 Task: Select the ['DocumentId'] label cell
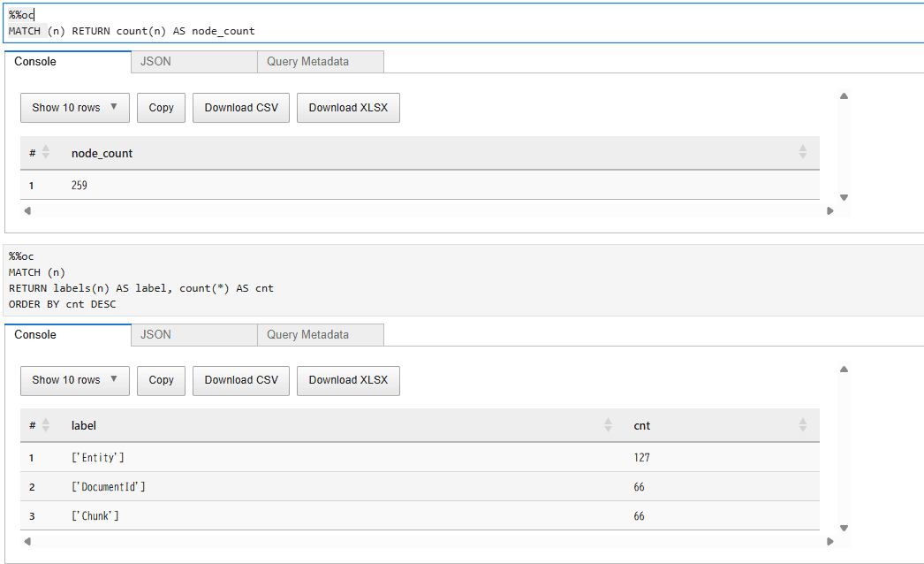[x=109, y=487]
